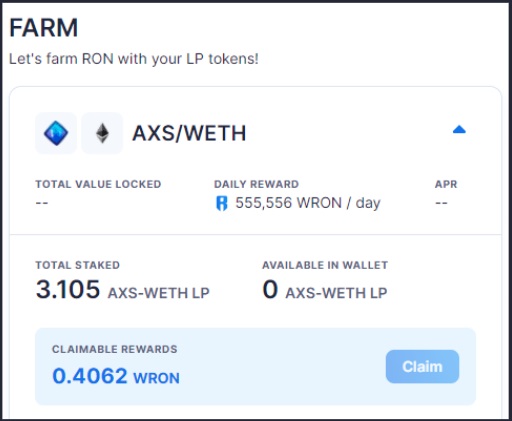The image size is (512, 421).
Task: Click the AXS-WETH LP text under Total Staked
Action: pyautogui.click(x=159, y=293)
